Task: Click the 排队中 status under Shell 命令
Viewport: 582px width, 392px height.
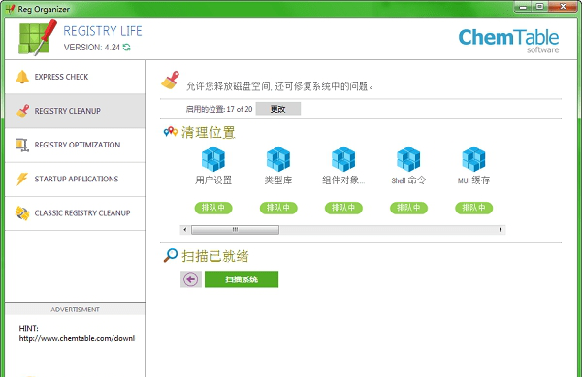Action: [x=408, y=208]
